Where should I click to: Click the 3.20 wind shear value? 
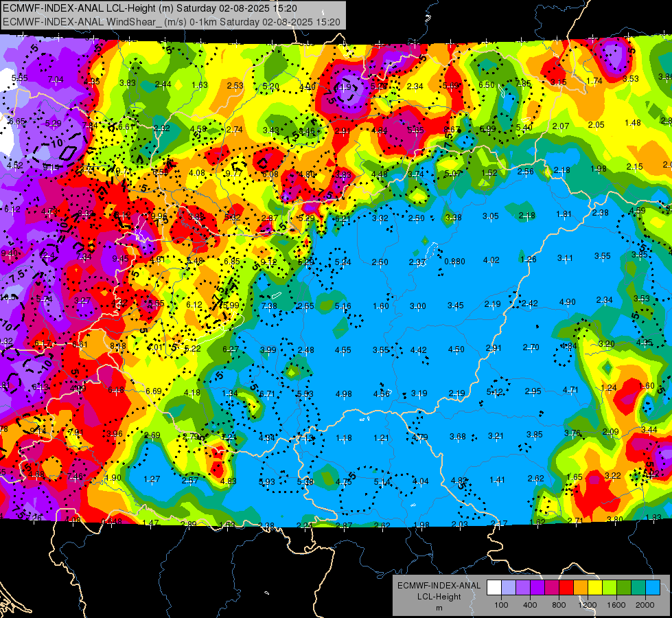pyautogui.click(x=606, y=343)
